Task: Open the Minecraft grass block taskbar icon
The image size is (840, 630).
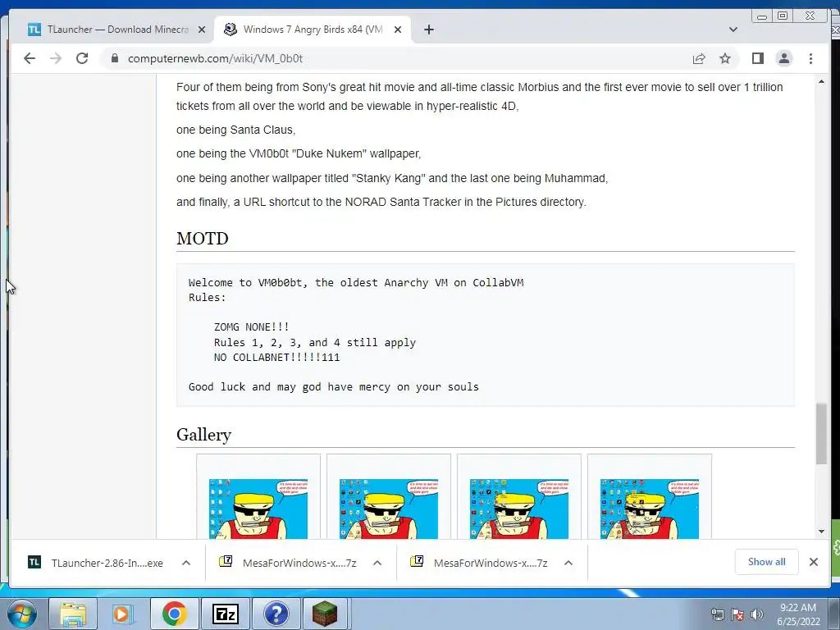Action: [x=325, y=614]
